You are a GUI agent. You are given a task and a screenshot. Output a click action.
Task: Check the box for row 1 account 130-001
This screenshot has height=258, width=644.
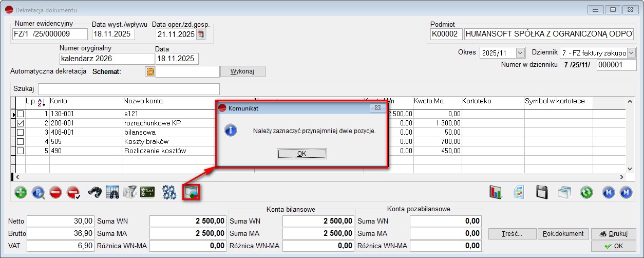click(21, 114)
